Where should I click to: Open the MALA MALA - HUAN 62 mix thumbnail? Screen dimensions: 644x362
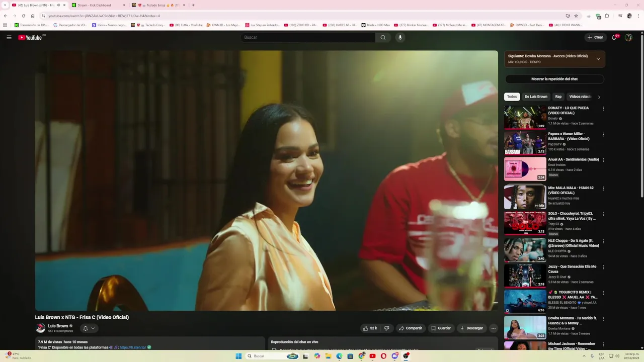pos(525,197)
